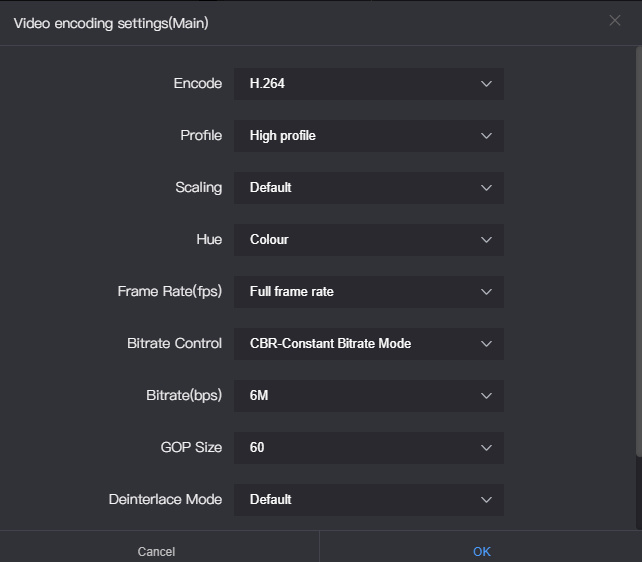Screen dimensions: 642x562
Task: Open the Encode dropdown showing H.264
Action: tap(369, 84)
